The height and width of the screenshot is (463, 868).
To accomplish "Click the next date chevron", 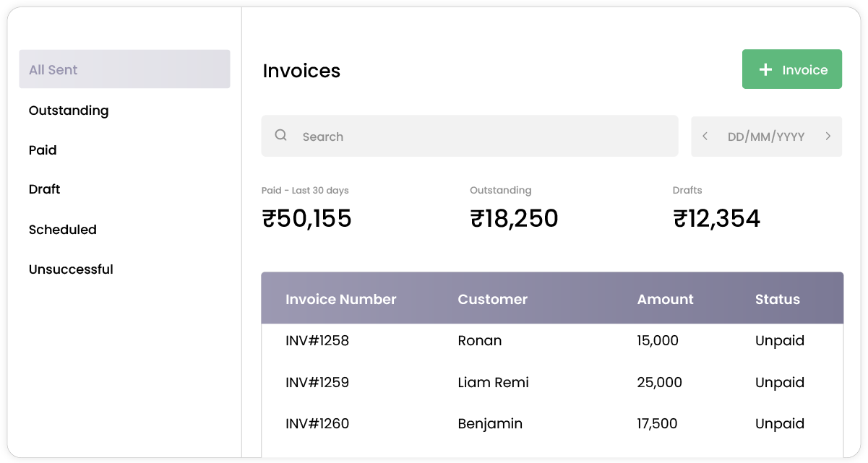I will [828, 137].
